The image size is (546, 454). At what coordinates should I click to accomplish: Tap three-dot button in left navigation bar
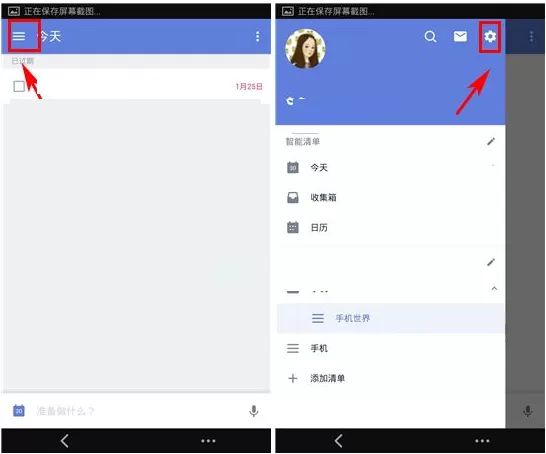click(x=208, y=441)
